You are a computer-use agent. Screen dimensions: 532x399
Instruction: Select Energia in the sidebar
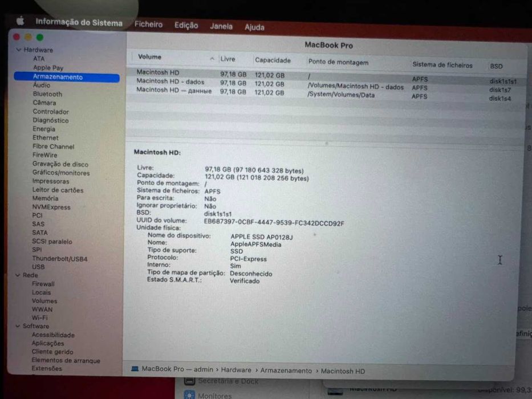[x=44, y=129]
